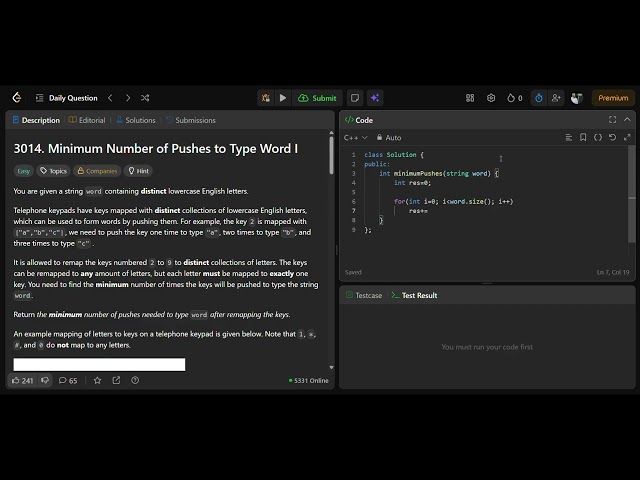Open the 65 comments discussion

68,380
